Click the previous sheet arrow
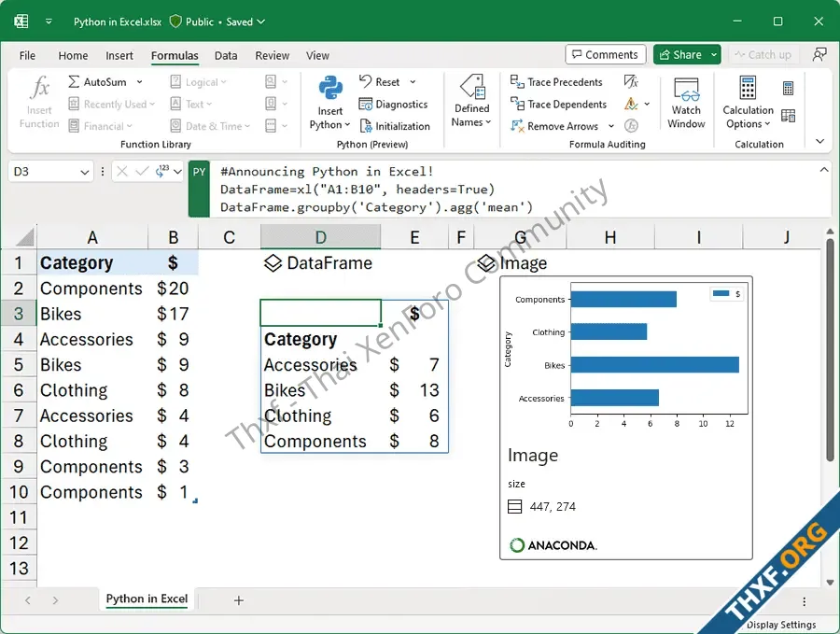 point(28,600)
